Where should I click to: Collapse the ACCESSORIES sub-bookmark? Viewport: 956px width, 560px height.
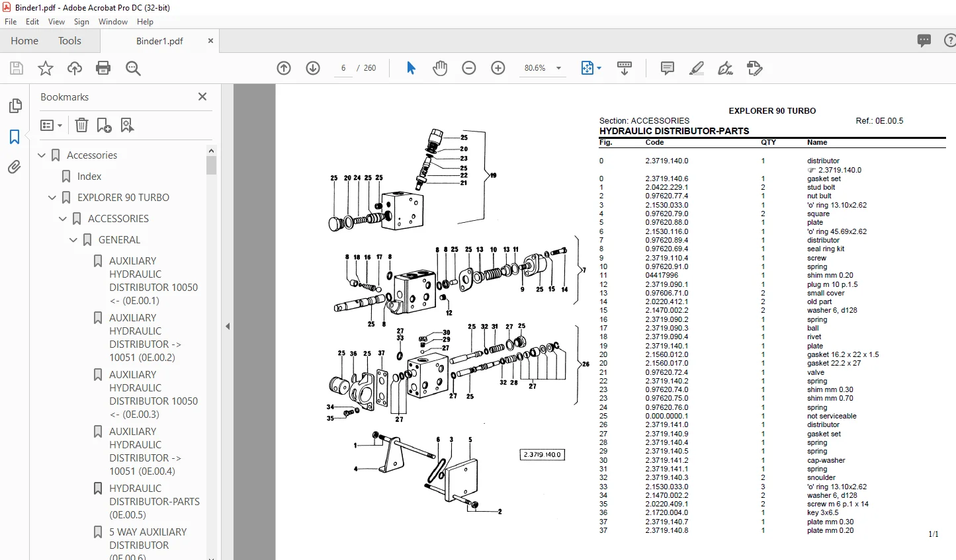[x=63, y=219]
